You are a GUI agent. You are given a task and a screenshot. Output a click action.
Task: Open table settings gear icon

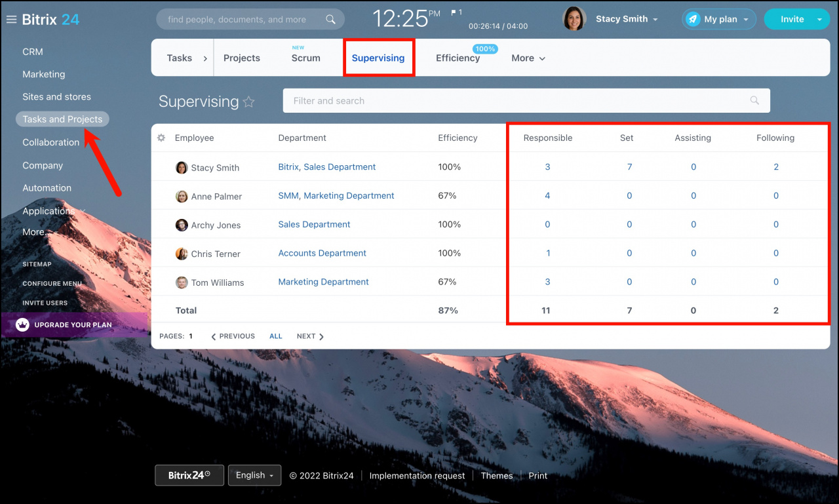[x=162, y=138]
